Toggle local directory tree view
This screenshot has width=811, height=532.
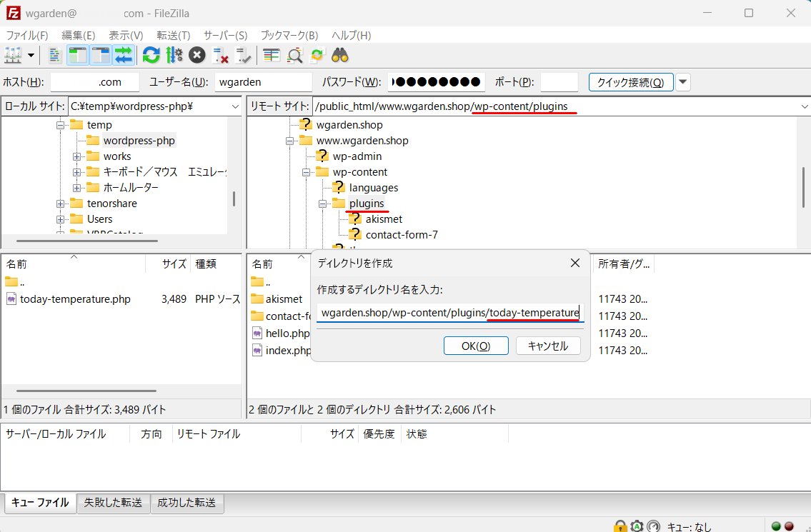[x=77, y=55]
